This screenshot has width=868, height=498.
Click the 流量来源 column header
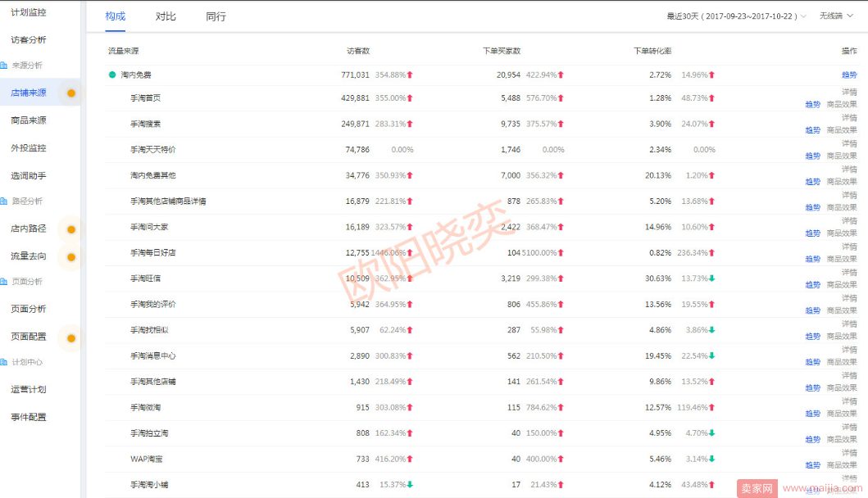[124, 51]
